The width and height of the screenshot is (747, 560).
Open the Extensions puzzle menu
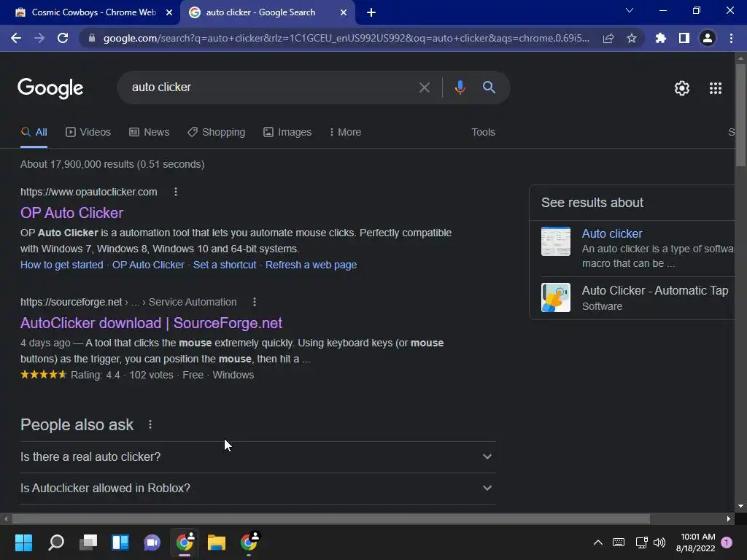[x=660, y=38]
